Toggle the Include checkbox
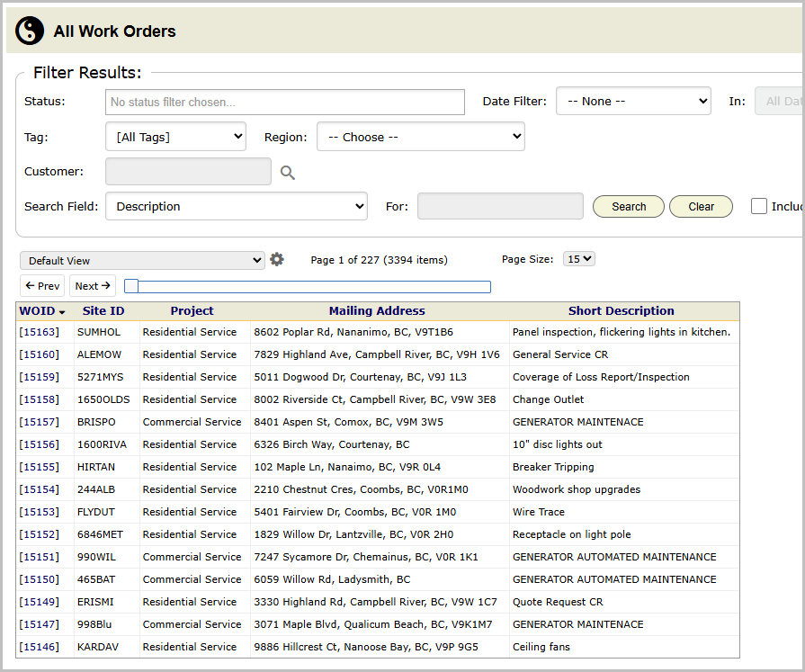The image size is (805, 672). [x=759, y=206]
